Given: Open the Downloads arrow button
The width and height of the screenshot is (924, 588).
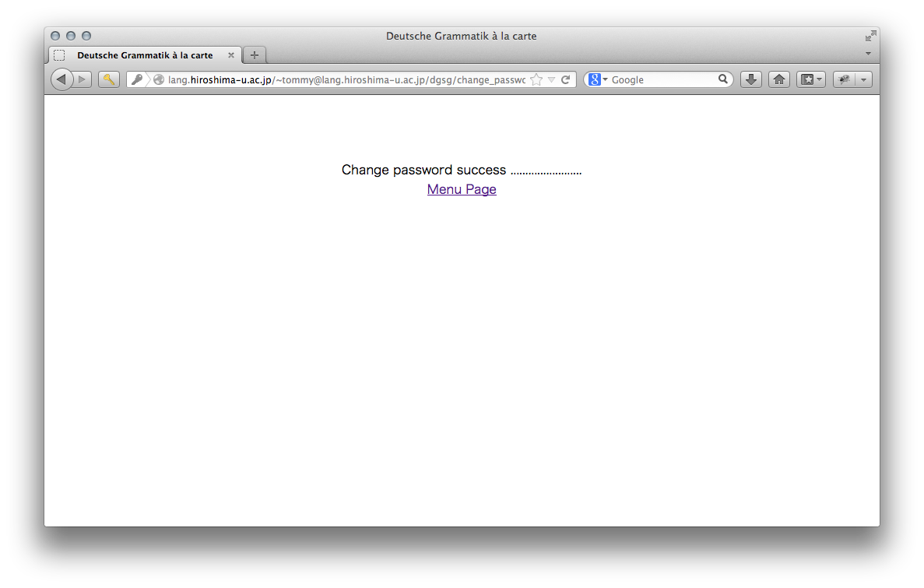Looking at the screenshot, I should pos(750,79).
